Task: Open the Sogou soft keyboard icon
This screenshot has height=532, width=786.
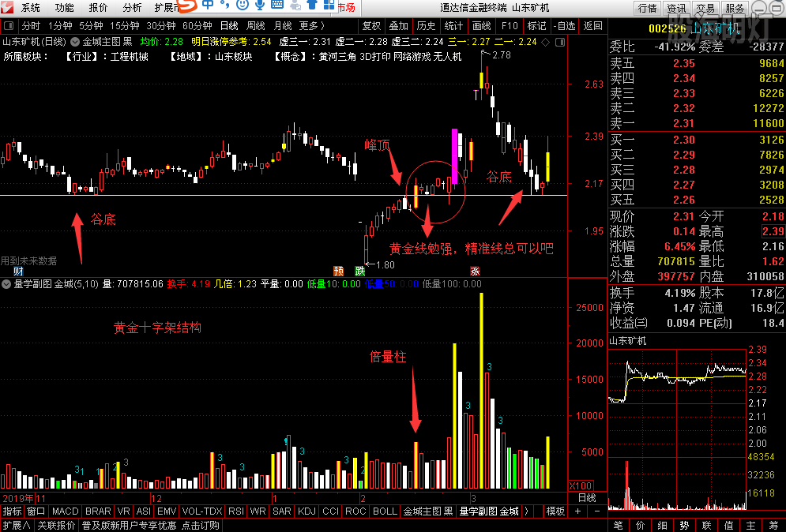Action: (276, 5)
